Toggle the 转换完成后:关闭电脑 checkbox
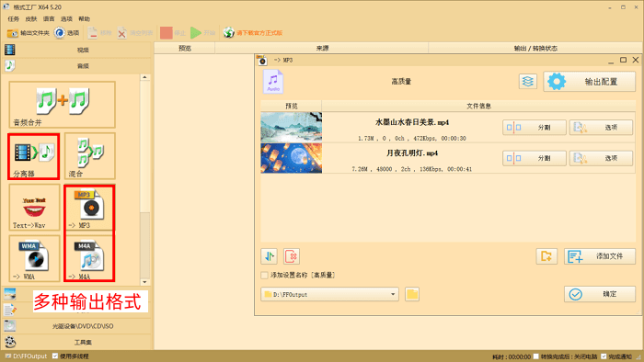The width and height of the screenshot is (644, 362). 535,356
